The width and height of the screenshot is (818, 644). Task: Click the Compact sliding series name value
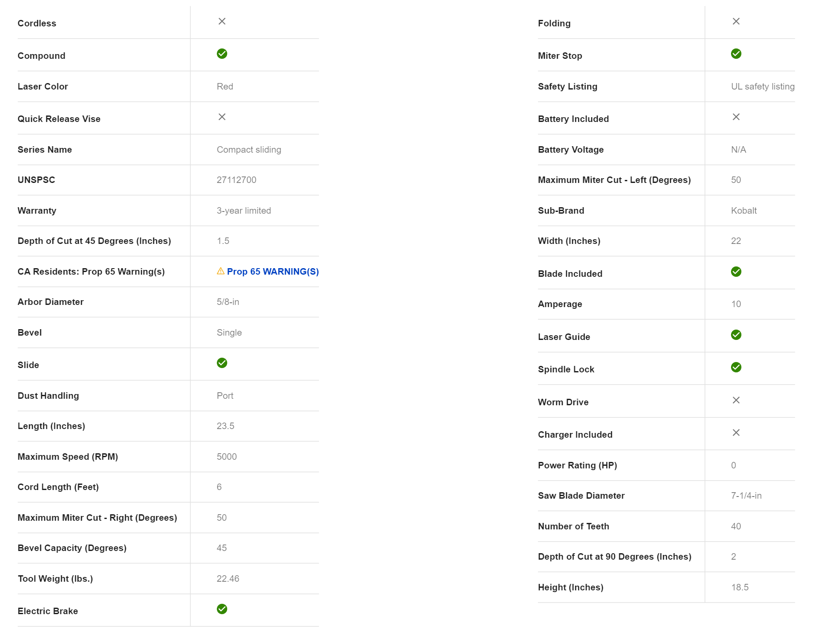[249, 150]
